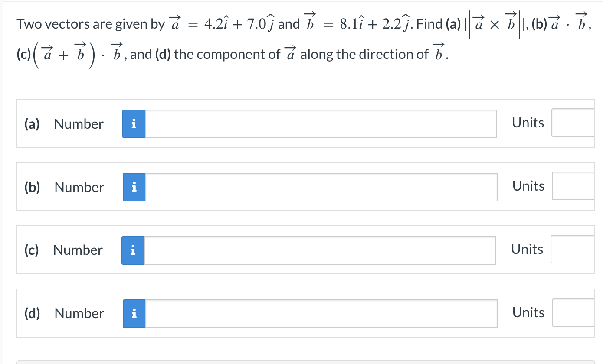Select the Number field for part (d)

[321, 313]
